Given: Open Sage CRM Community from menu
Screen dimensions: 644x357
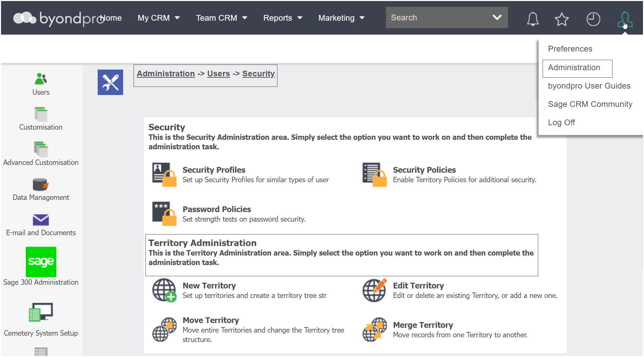Looking at the screenshot, I should coord(590,104).
